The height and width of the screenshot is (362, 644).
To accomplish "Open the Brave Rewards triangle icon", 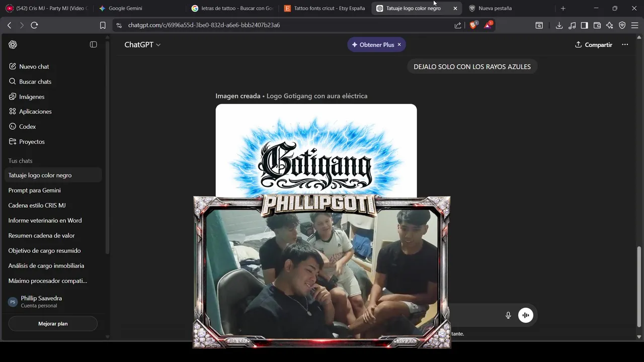I will click(x=488, y=25).
